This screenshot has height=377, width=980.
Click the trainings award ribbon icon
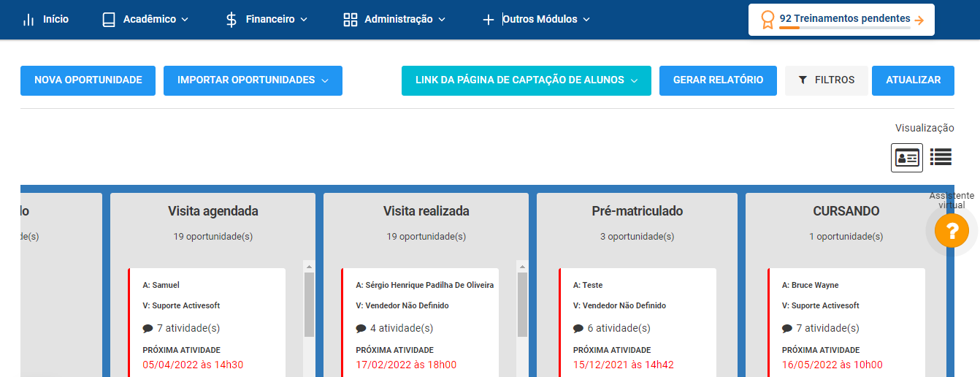pos(767,20)
